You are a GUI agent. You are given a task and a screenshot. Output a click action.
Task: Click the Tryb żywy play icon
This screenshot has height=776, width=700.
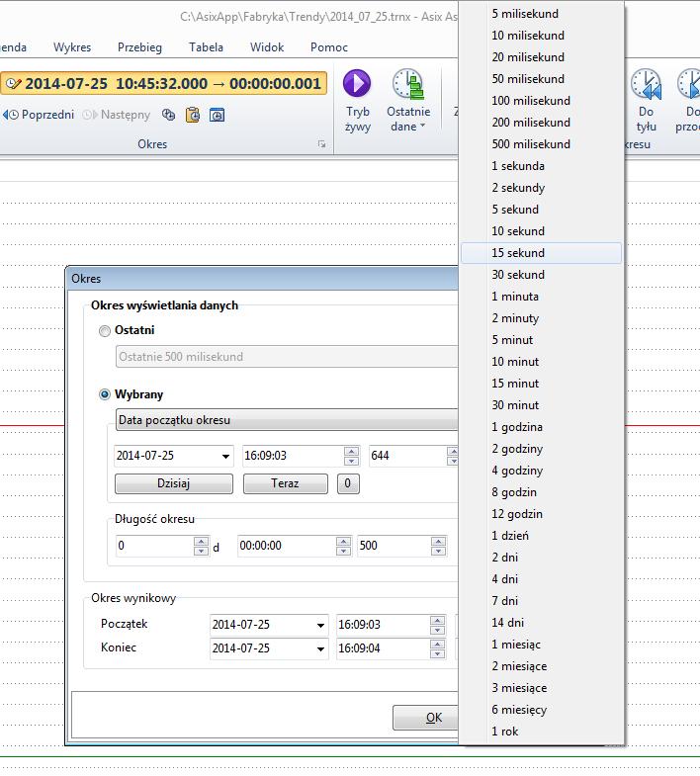pos(357,83)
